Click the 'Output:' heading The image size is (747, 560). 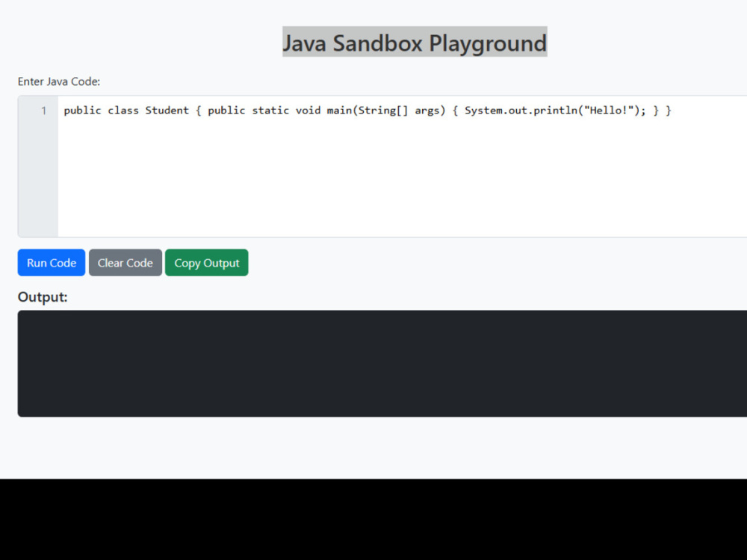pos(43,297)
